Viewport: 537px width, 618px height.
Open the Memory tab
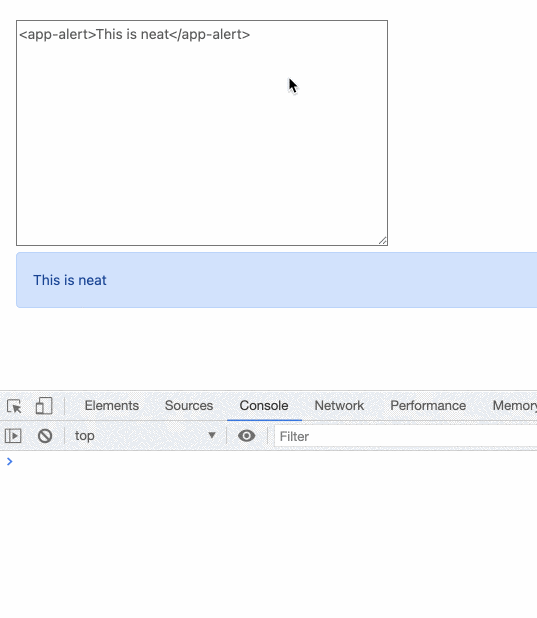point(515,406)
